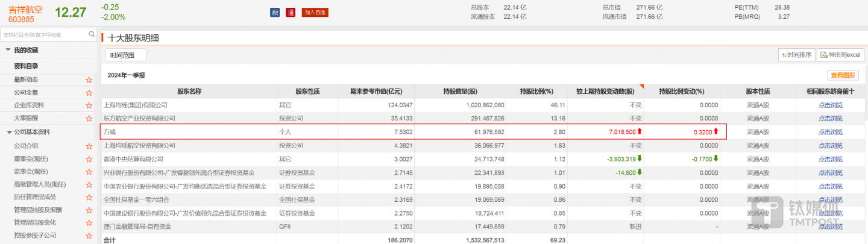Viewport: 868px width, 244px height.
Task: Click the 时间排序 sort button
Action: [797, 55]
